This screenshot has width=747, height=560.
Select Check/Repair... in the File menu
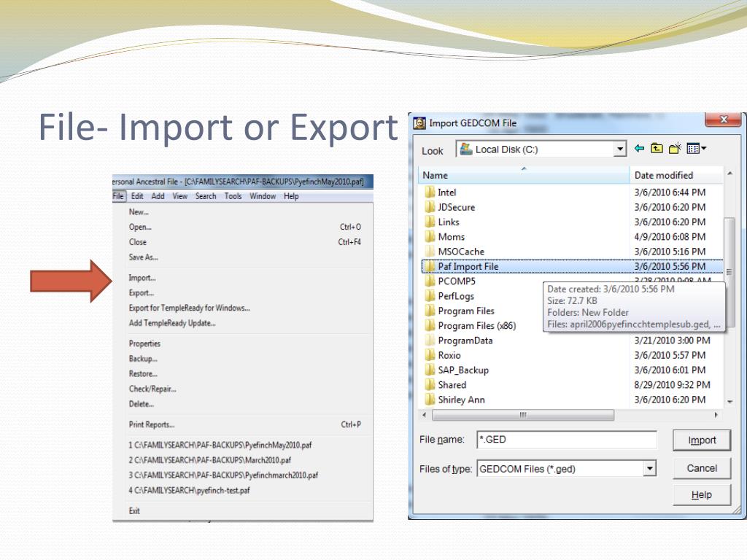[x=152, y=389]
